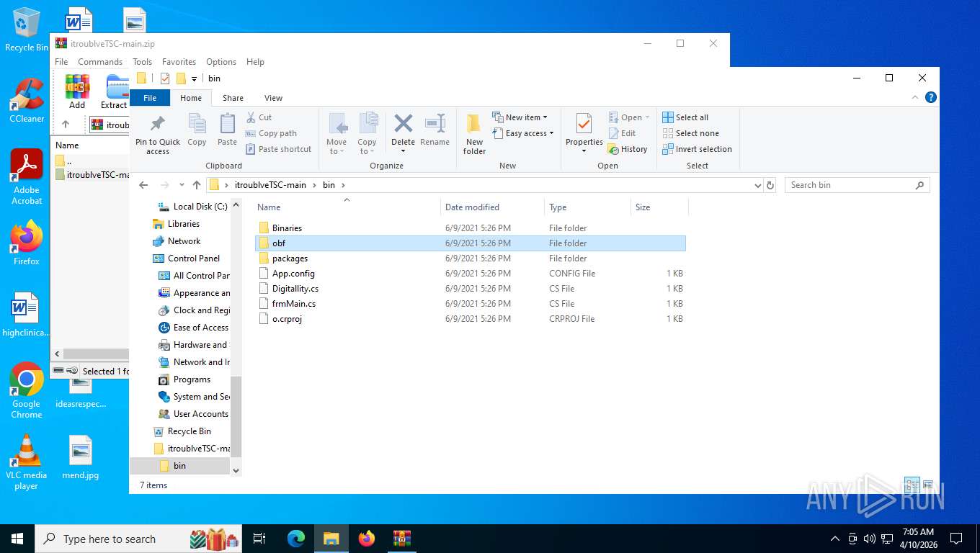Select all items in folder
Image resolution: width=980 pixels, height=553 pixels.
click(685, 117)
